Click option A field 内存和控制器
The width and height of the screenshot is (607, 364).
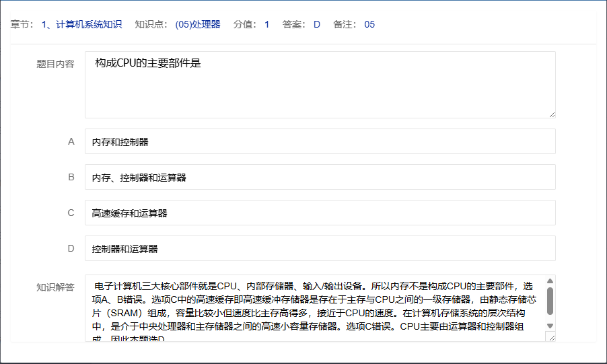pyautogui.click(x=320, y=142)
